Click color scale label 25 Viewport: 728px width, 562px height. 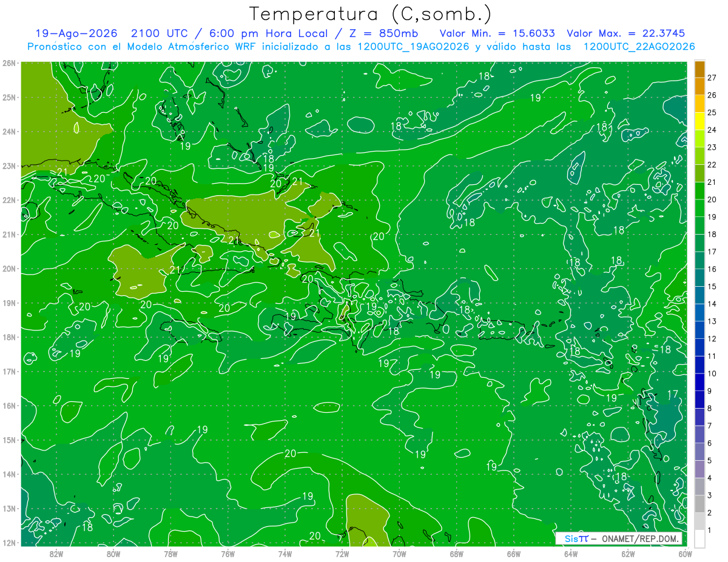click(712, 113)
